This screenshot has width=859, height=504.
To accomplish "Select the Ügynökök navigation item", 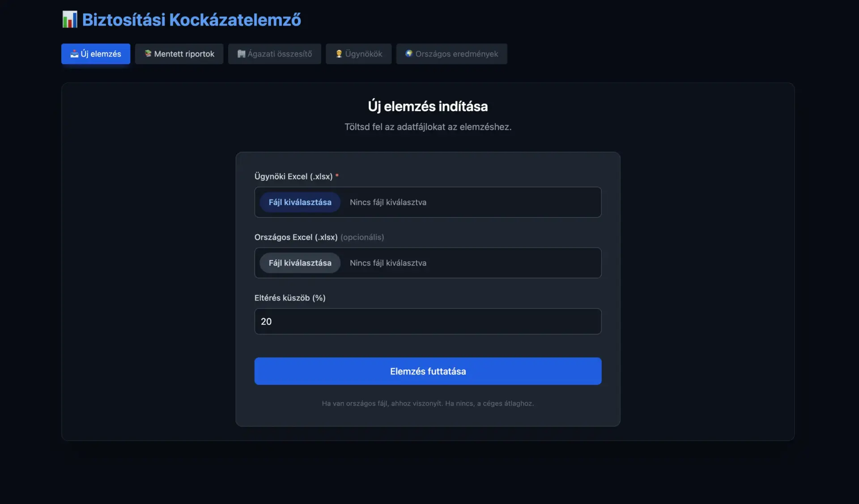I will coord(358,54).
